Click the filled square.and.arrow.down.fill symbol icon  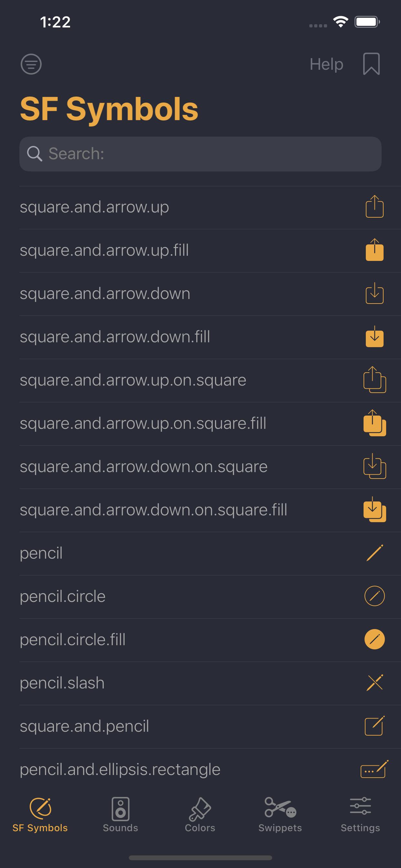(x=375, y=337)
